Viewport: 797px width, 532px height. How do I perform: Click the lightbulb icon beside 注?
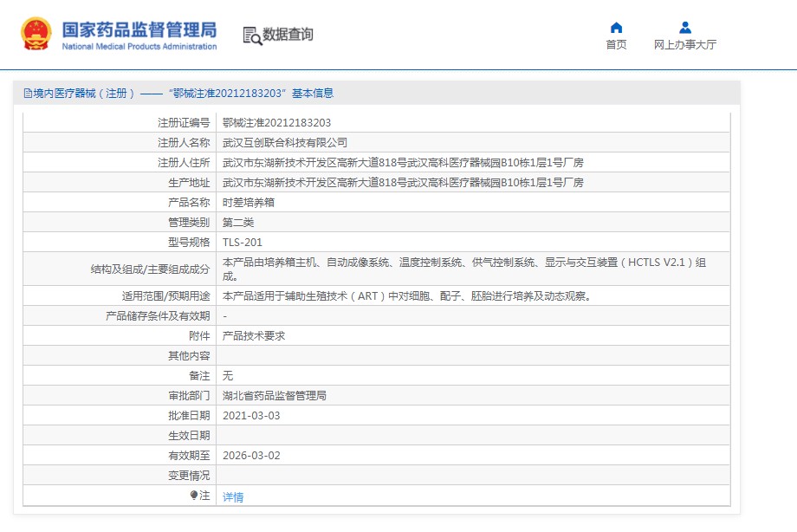pyautogui.click(x=194, y=495)
